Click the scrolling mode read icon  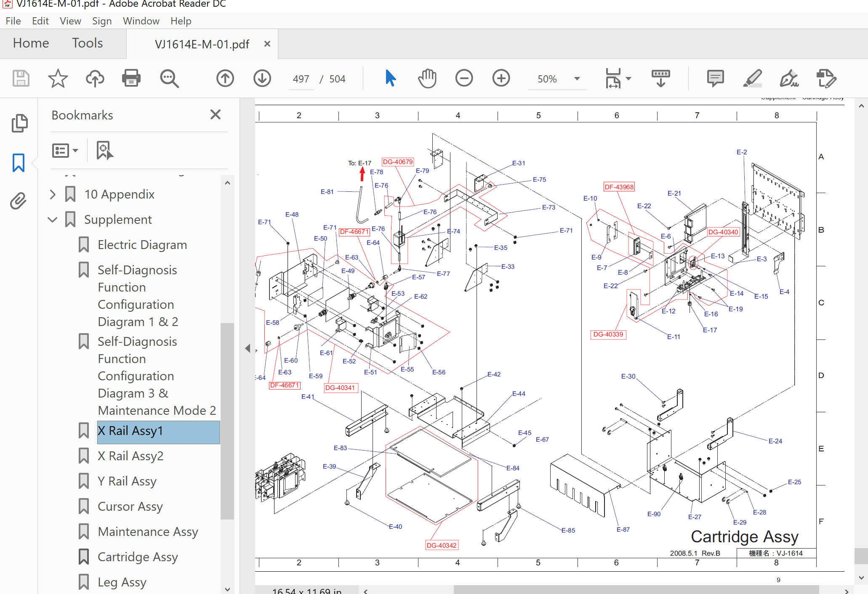tap(660, 78)
